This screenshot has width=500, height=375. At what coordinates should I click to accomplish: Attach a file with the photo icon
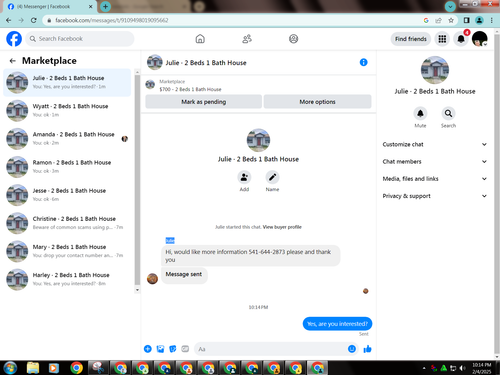(160, 349)
